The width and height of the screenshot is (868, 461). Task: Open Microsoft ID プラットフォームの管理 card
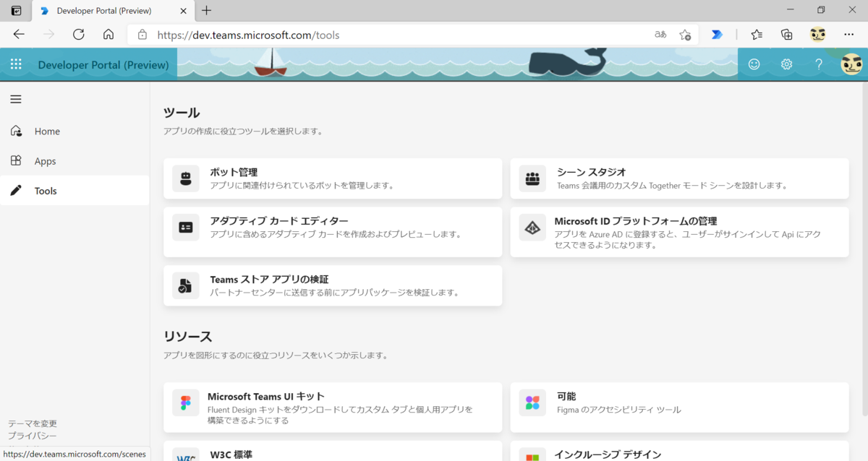click(x=680, y=232)
